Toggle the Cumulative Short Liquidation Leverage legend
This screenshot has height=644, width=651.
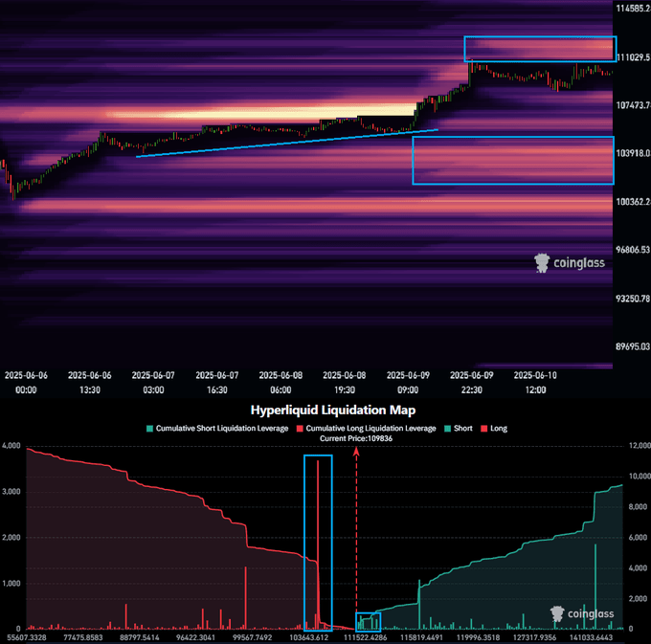click(217, 429)
